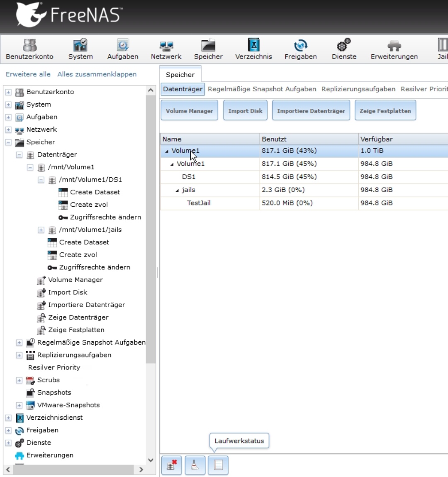448x477 pixels.
Task: Select the DS1 row in the table
Action: (x=304, y=177)
